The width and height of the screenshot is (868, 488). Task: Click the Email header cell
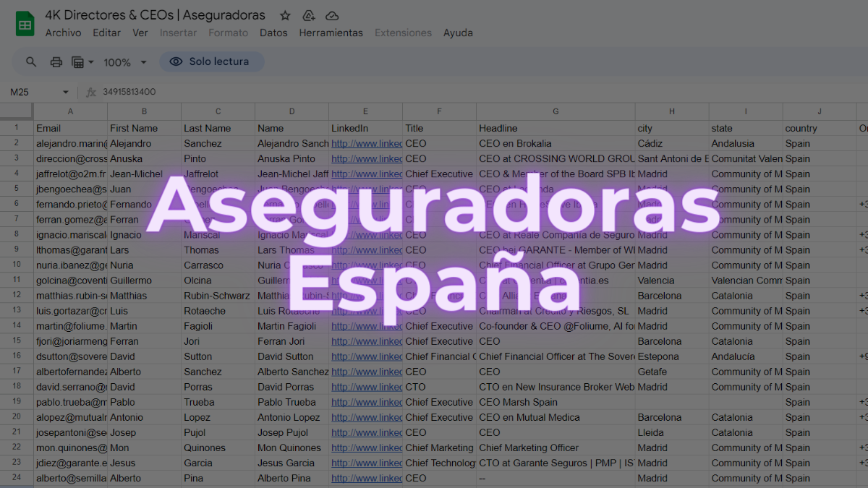click(x=70, y=128)
